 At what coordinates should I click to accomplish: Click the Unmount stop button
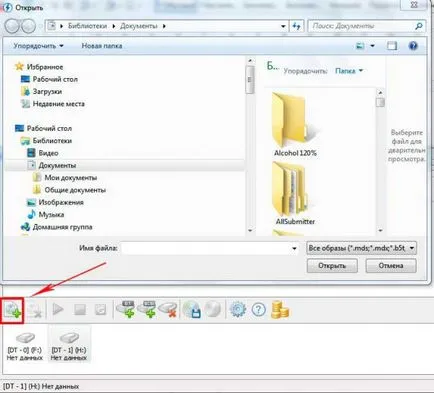(80, 310)
